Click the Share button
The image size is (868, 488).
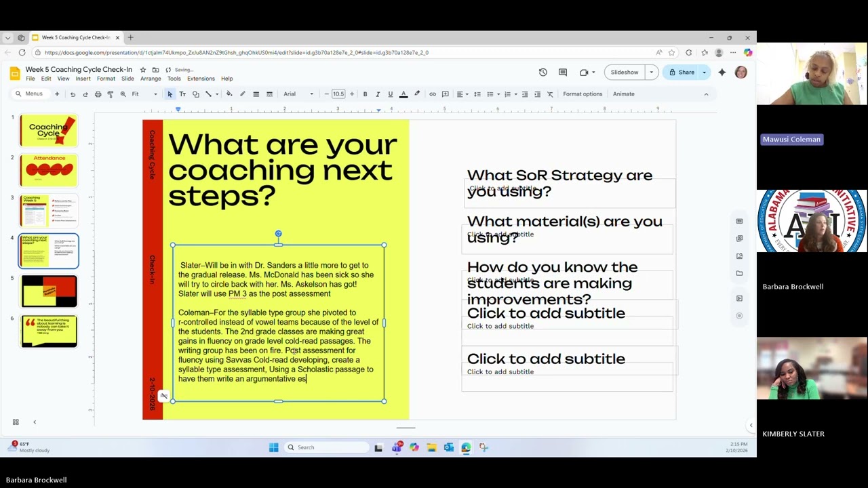click(682, 73)
